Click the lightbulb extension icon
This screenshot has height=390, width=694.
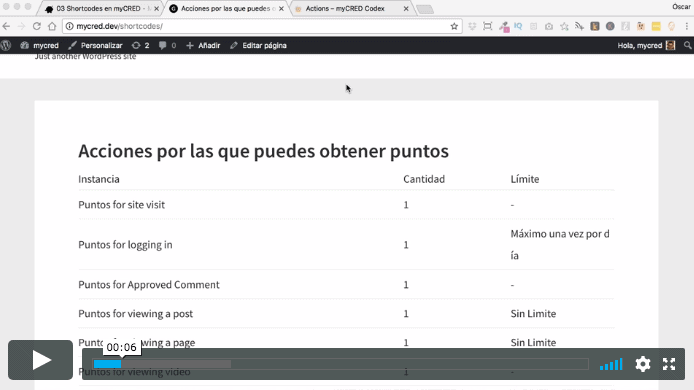click(x=671, y=27)
